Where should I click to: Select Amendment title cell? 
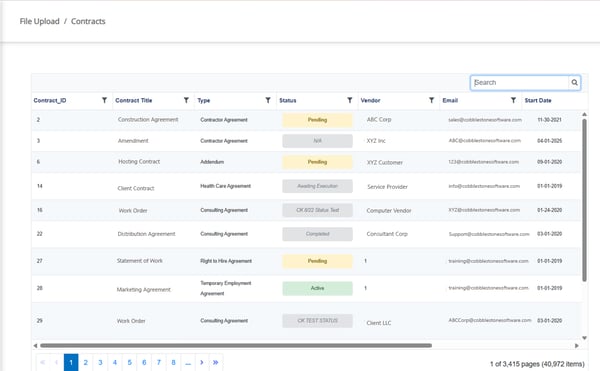coord(133,141)
